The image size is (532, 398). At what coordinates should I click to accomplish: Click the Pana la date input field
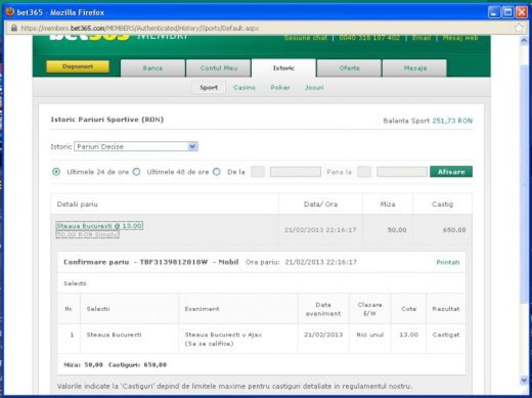(402, 172)
